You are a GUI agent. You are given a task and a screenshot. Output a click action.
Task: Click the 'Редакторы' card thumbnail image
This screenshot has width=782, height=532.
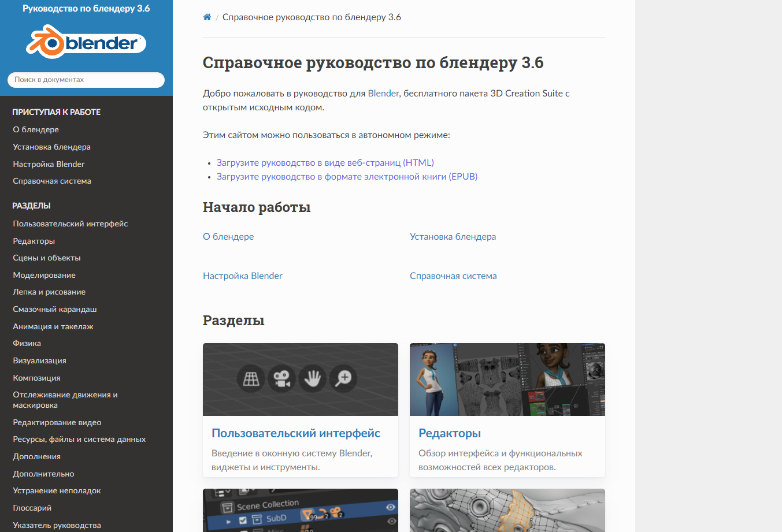[507, 380]
